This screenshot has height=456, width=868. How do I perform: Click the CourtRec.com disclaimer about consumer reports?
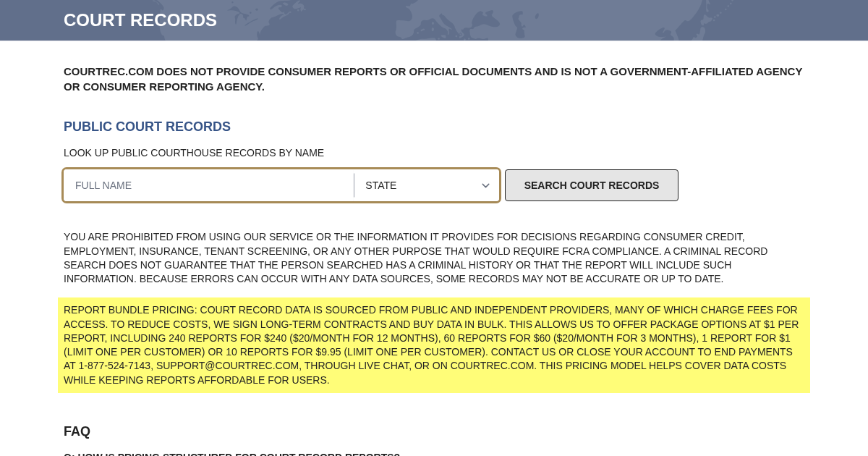(x=433, y=79)
